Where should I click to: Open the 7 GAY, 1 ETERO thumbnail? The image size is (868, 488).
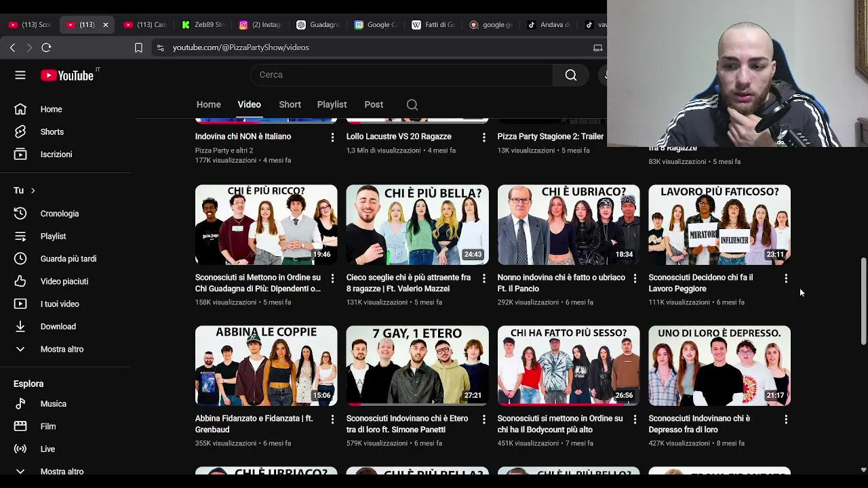coord(417,365)
